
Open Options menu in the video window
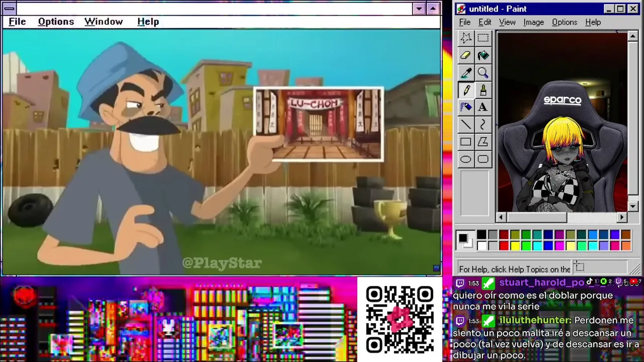point(56,22)
